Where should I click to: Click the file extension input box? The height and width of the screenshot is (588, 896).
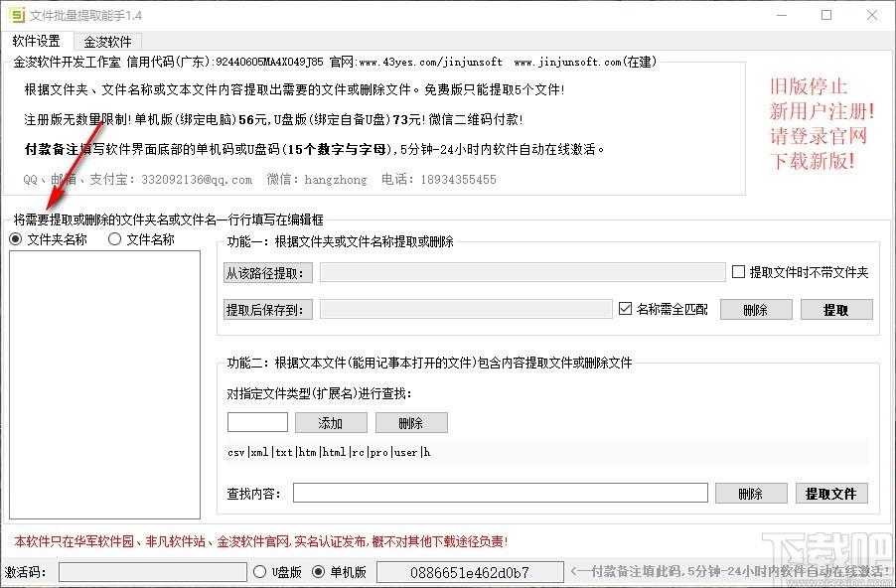pyautogui.click(x=257, y=422)
